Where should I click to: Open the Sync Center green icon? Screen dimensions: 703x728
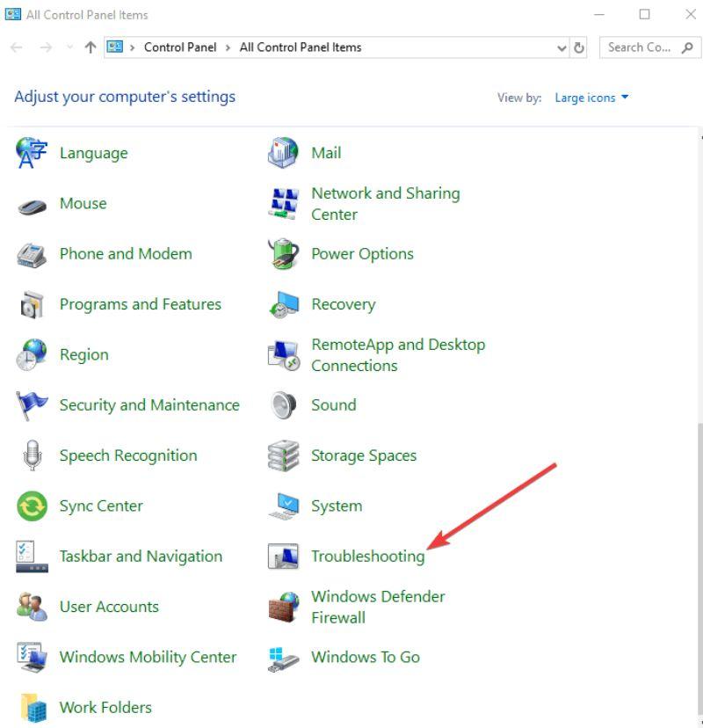[x=32, y=506]
